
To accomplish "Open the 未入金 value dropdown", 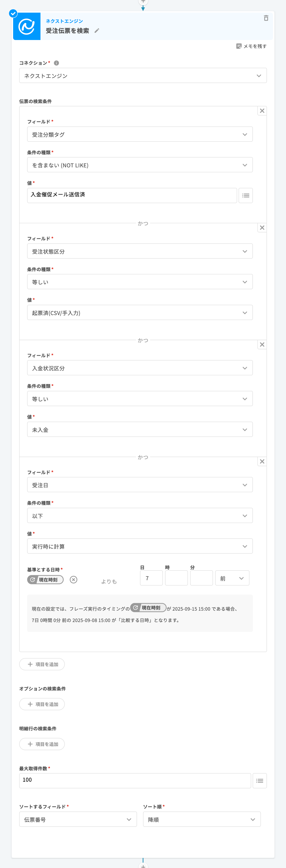I will [x=140, y=430].
